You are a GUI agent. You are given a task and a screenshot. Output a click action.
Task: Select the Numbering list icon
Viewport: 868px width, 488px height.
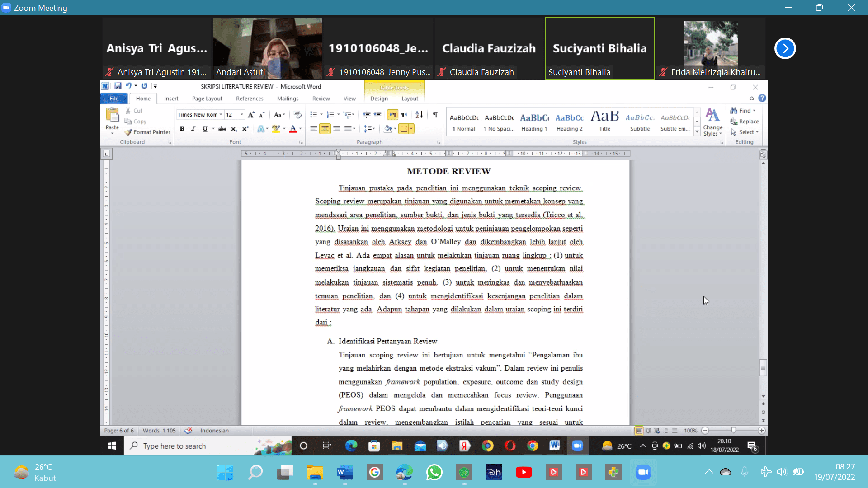(330, 115)
